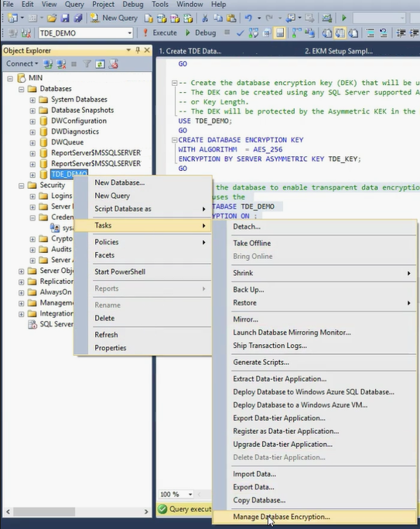The height and width of the screenshot is (529, 420).
Task: Collapse the MIN server node
Action: [10, 78]
